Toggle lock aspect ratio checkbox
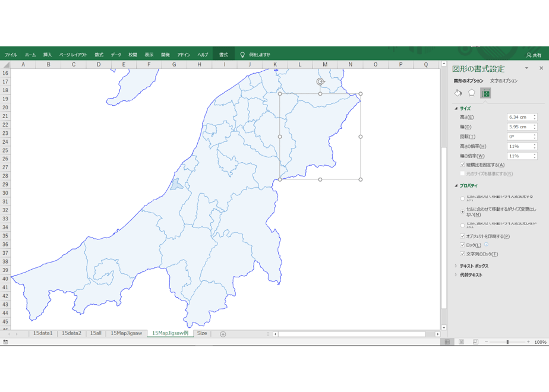 click(x=462, y=165)
